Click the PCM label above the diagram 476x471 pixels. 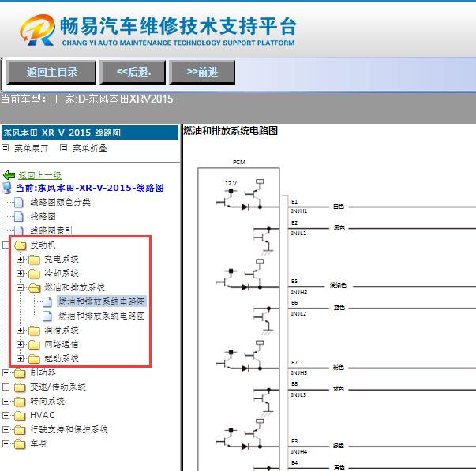click(x=239, y=162)
